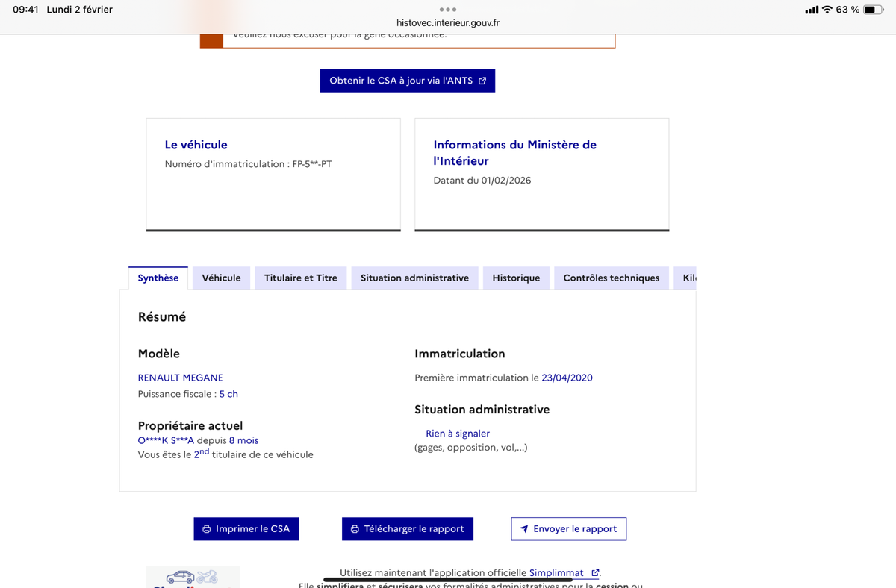This screenshot has height=588, width=896.
Task: Click the external link icon in ANTS button
Action: [x=482, y=81]
